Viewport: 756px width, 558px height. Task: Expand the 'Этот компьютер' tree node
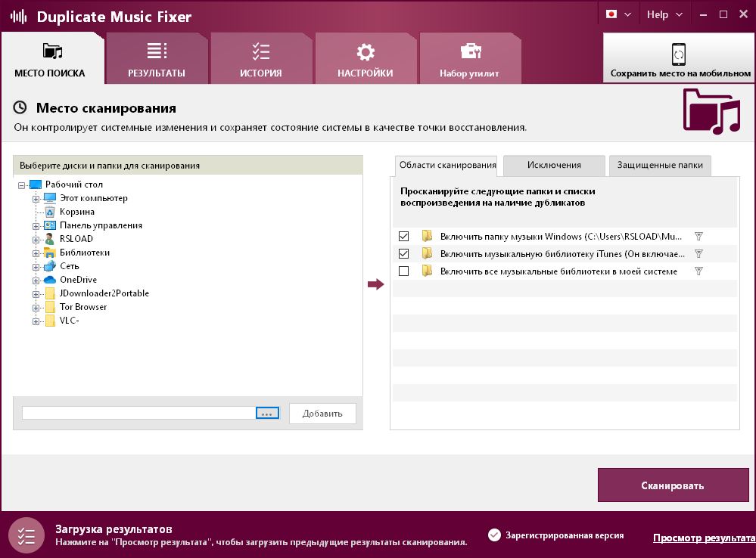[x=38, y=198]
